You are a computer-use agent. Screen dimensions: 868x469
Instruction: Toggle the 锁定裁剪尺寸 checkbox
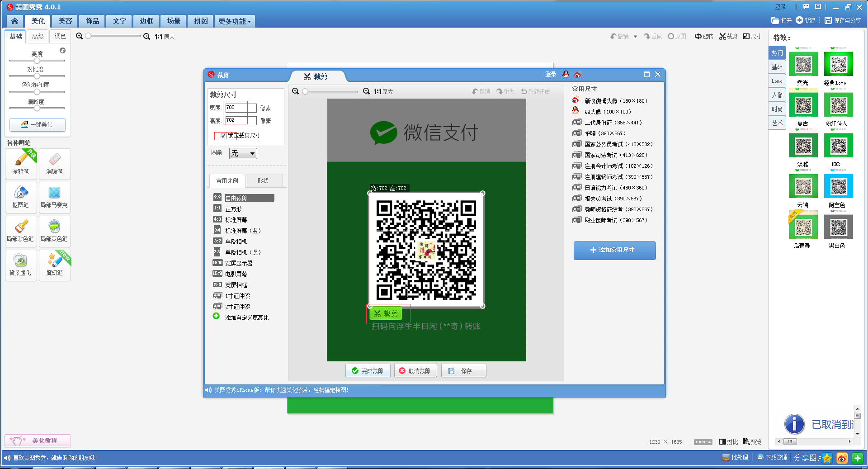[x=223, y=136]
